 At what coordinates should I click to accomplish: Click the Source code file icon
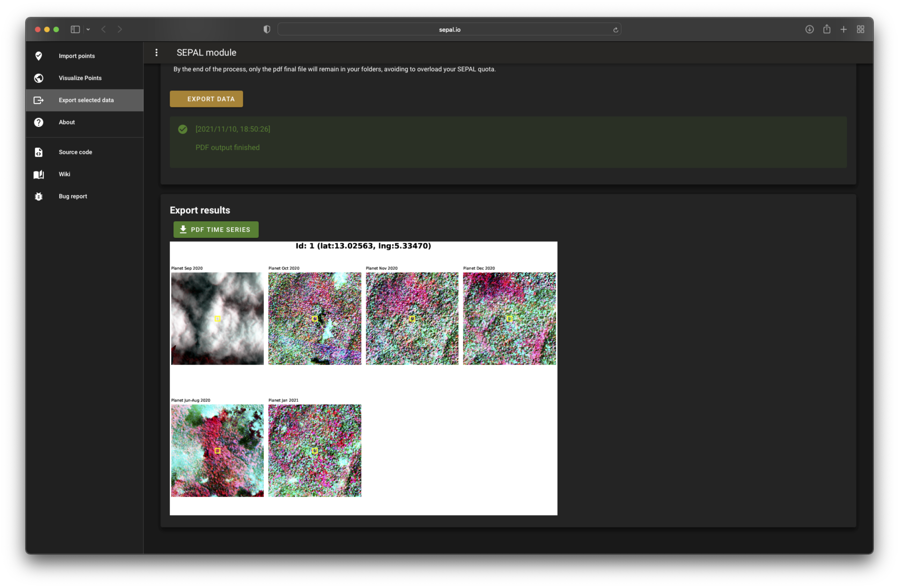(38, 152)
